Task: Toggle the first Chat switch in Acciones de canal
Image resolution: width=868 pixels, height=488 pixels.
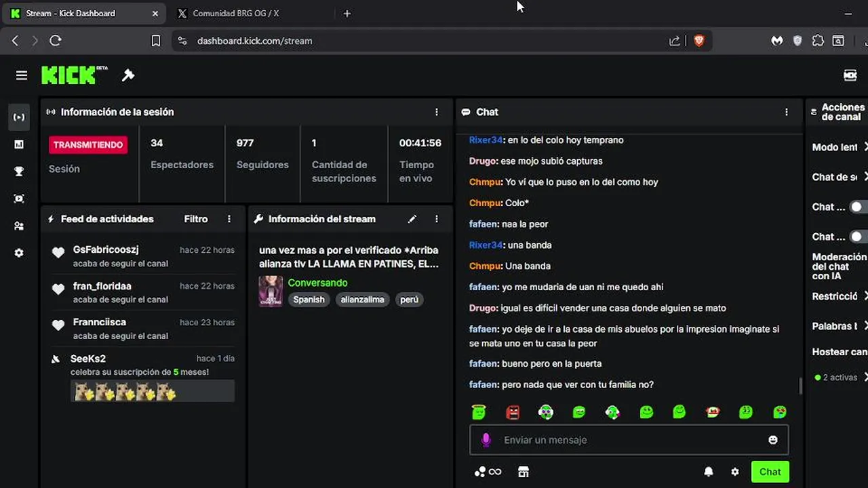Action: click(x=859, y=207)
